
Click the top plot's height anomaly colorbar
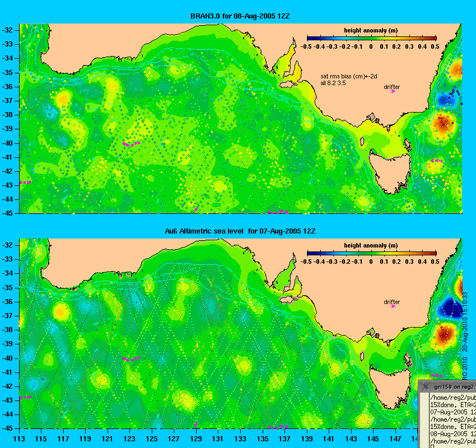(x=372, y=38)
